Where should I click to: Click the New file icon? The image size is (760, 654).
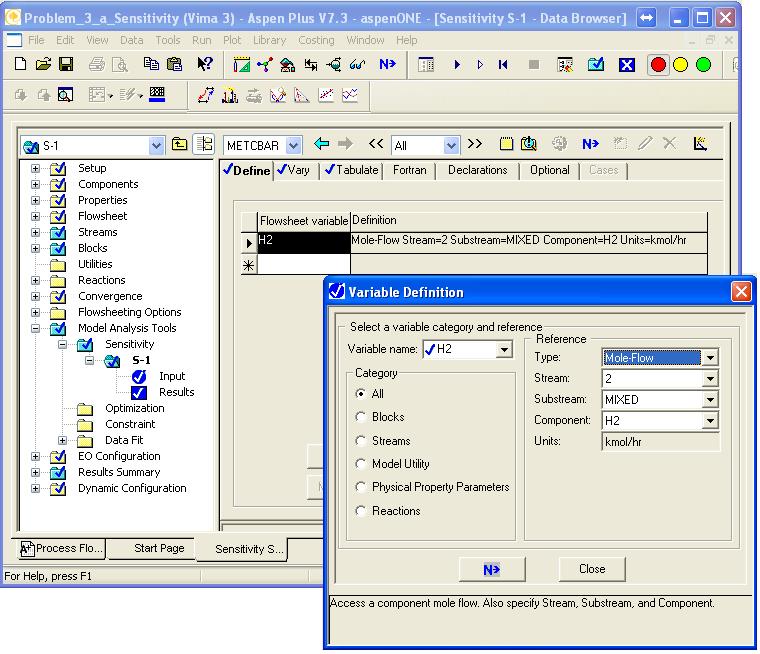point(20,64)
